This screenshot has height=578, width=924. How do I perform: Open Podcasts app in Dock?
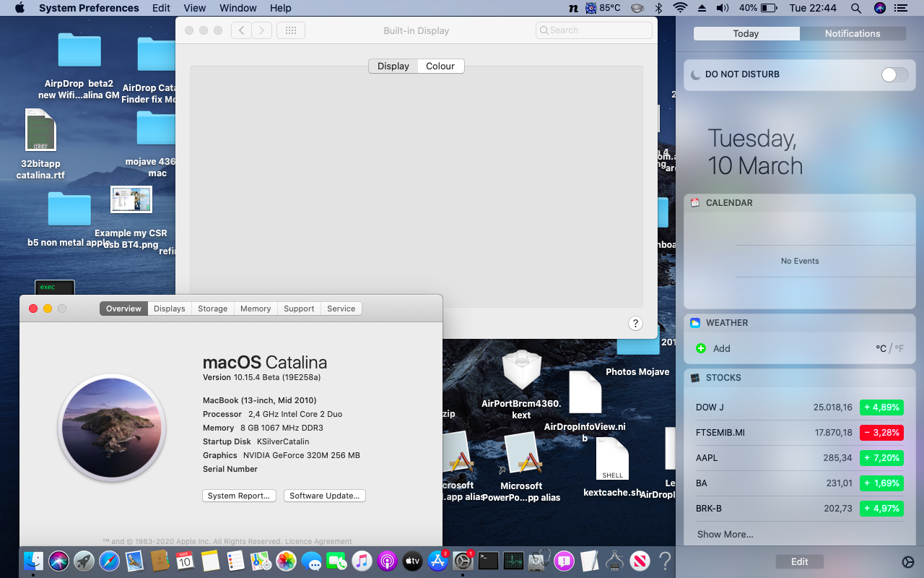(x=387, y=561)
